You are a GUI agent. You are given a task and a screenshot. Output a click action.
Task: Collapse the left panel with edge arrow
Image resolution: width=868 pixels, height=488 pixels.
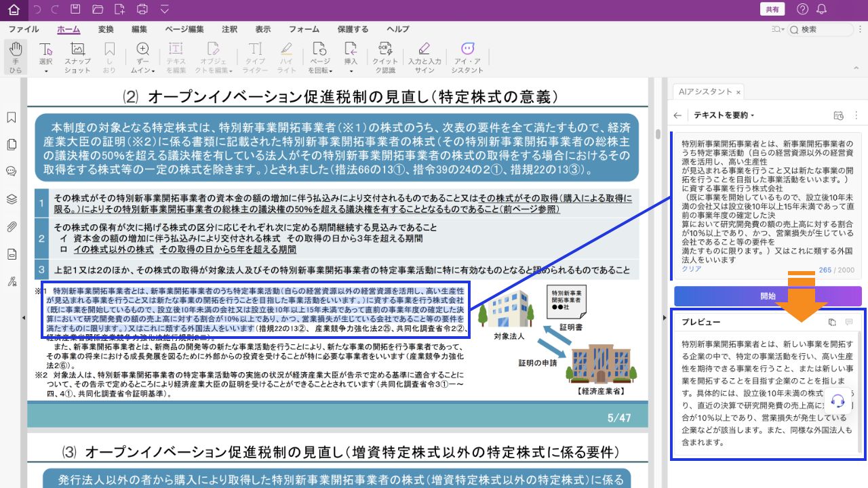click(24, 317)
